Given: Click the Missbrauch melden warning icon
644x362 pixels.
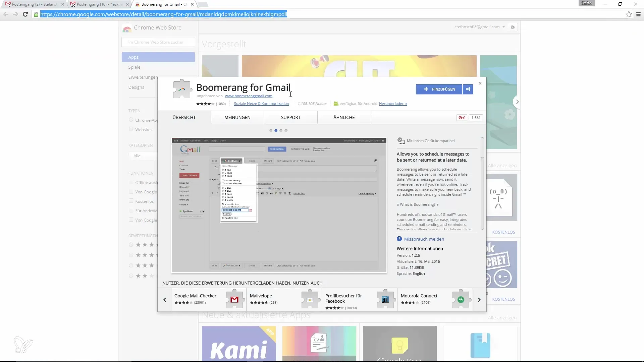Looking at the screenshot, I should pos(399,239).
